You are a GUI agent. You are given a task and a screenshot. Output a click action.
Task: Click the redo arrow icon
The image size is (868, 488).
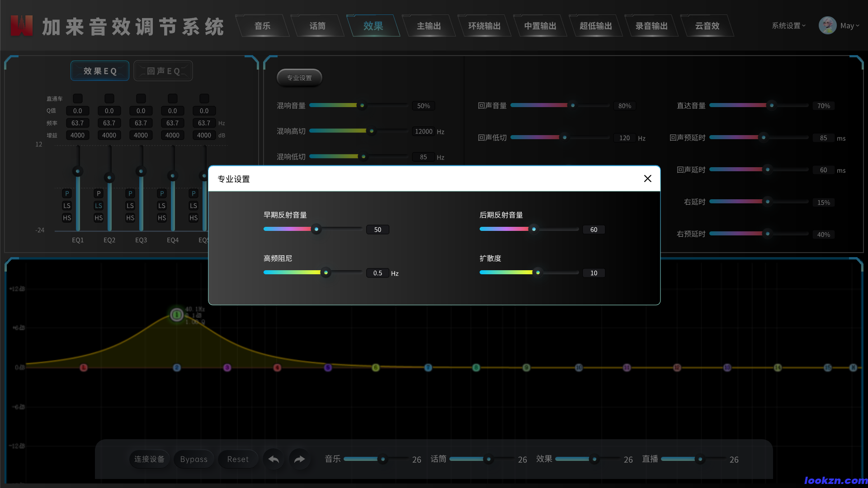point(299,459)
